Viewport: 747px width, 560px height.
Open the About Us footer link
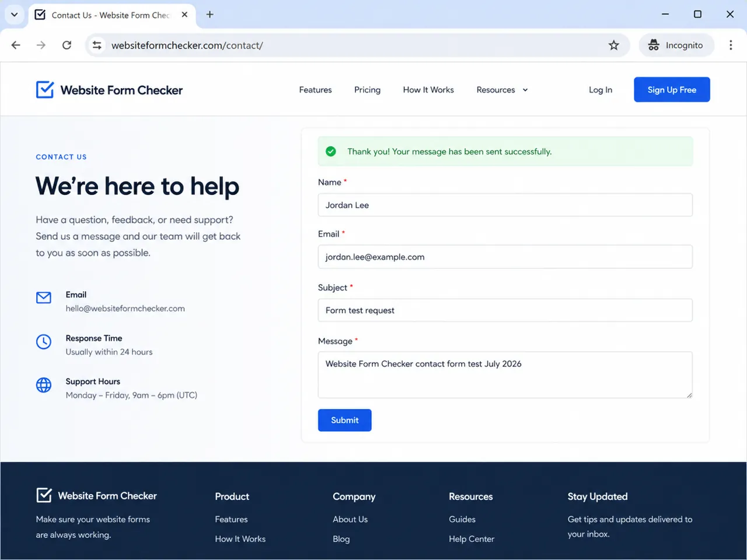coord(350,519)
